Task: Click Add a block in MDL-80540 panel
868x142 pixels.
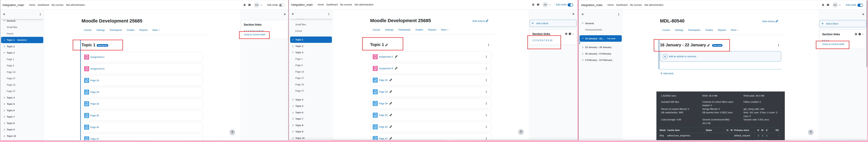Action: (x=843, y=24)
